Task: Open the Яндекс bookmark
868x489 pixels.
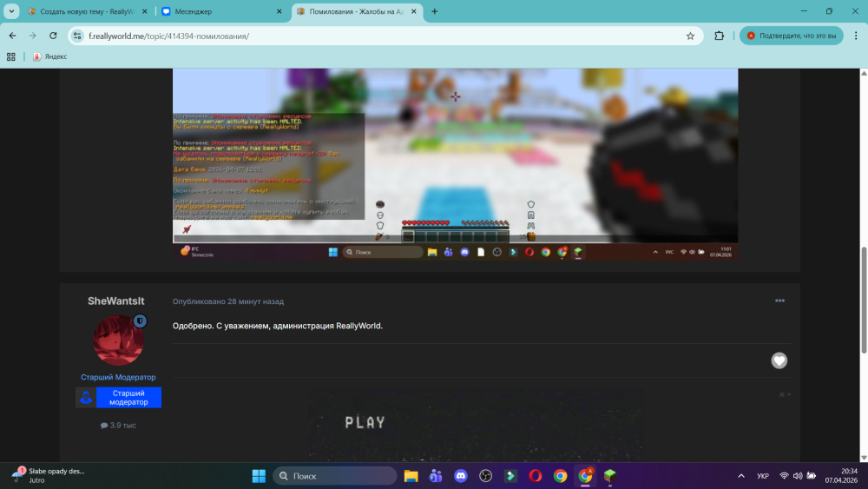Action: pos(50,56)
